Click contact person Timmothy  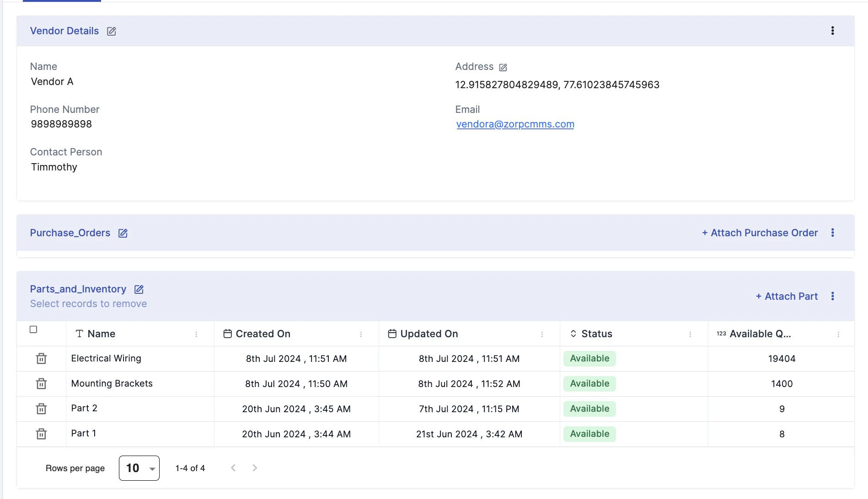[54, 167]
